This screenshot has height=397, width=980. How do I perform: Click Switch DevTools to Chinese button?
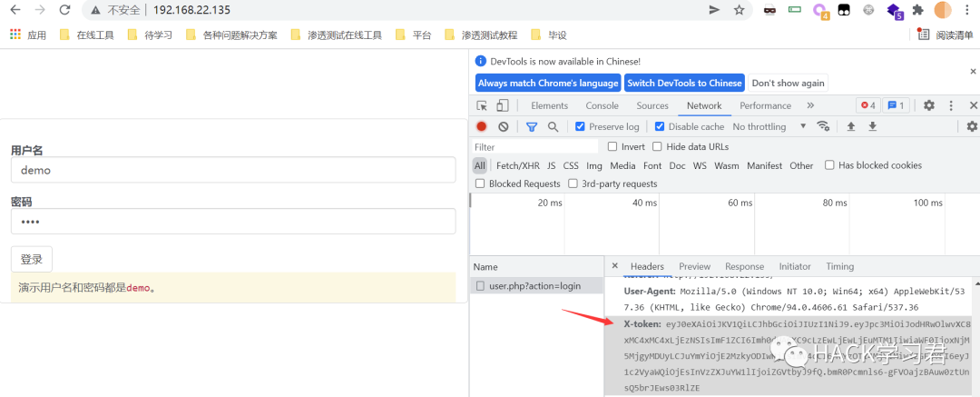click(x=684, y=83)
